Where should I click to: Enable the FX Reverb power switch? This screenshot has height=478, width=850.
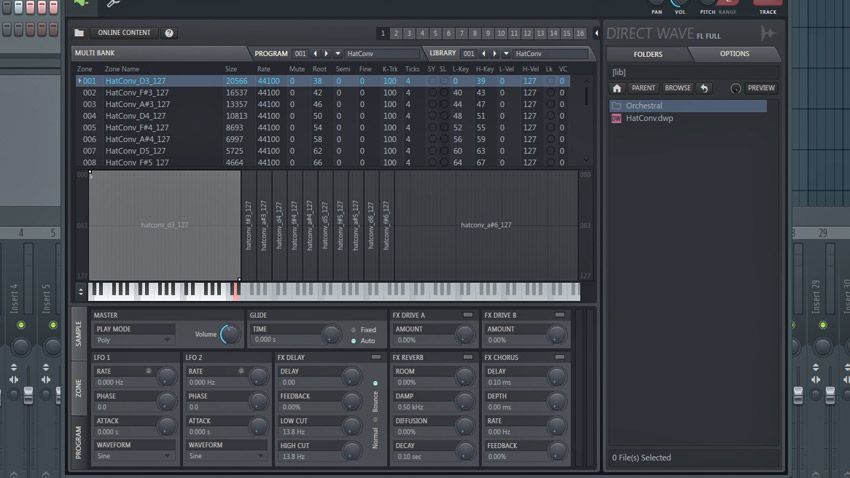[467, 357]
